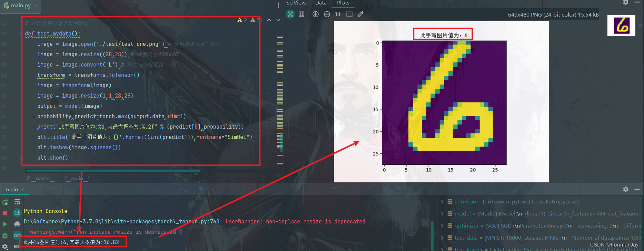Toggle the grid overlay in SciView
The width and height of the screenshot is (644, 251).
coord(301,14)
